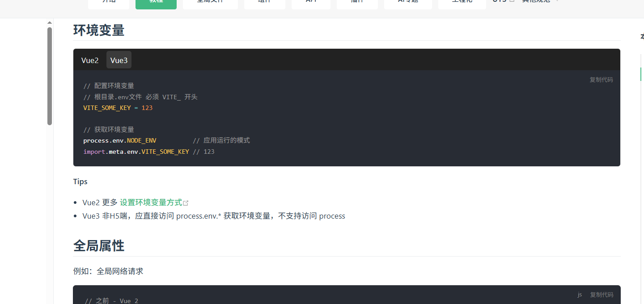644x304 pixels.
Task: Open the 全局文件 top navigation tab
Action: [x=210, y=2]
